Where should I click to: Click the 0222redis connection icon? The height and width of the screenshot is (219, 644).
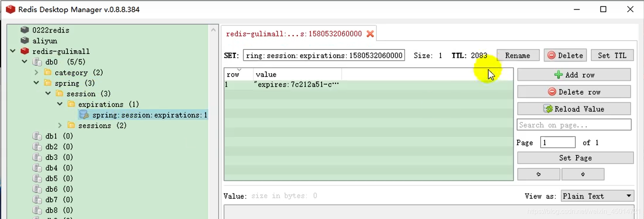(25, 30)
